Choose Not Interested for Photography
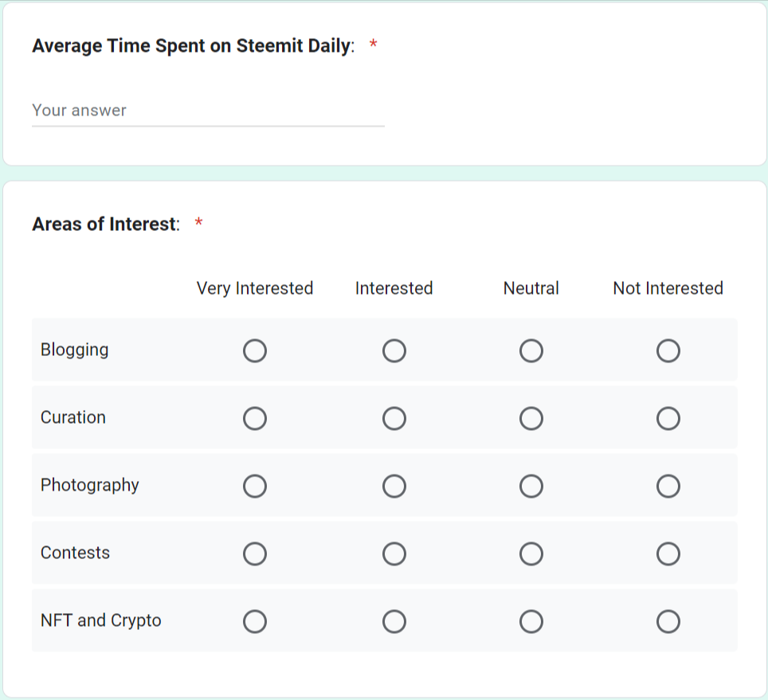This screenshot has height=700, width=768. tap(668, 486)
